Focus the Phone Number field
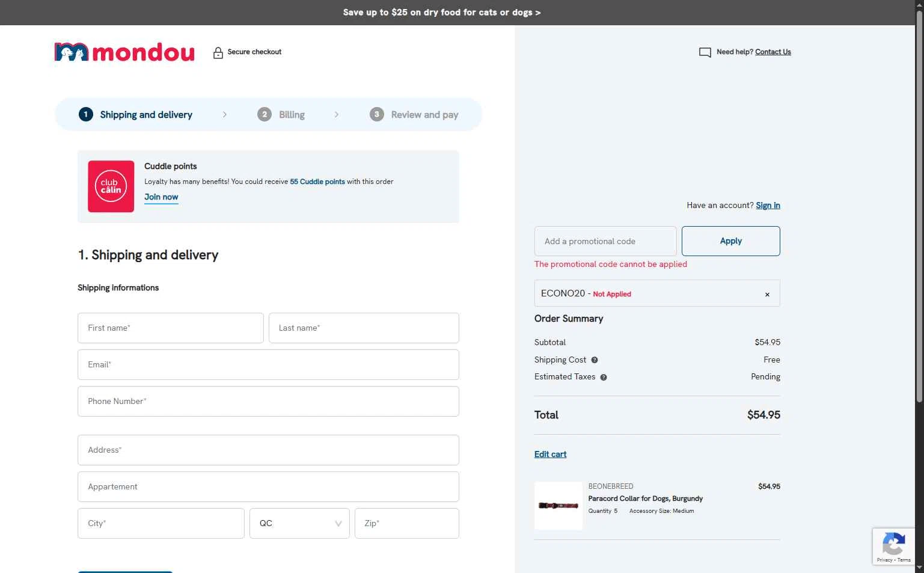 268,401
